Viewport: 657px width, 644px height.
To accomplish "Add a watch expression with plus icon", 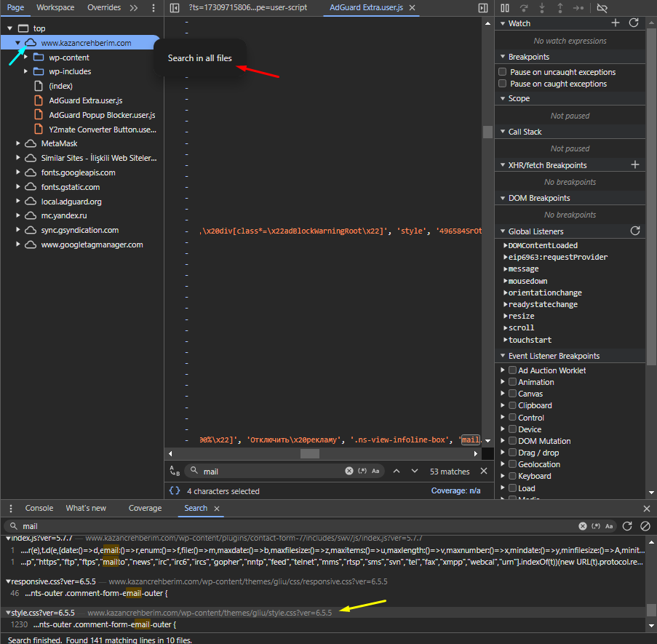I will [616, 23].
